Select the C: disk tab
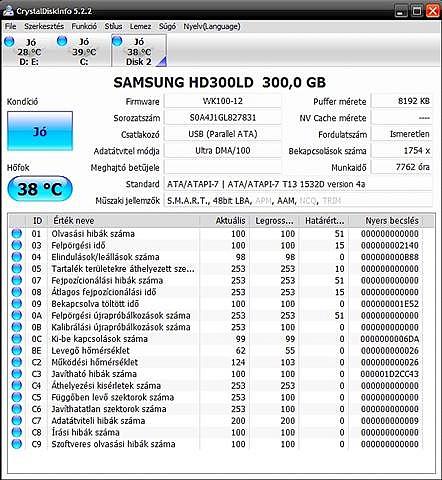 point(83,51)
